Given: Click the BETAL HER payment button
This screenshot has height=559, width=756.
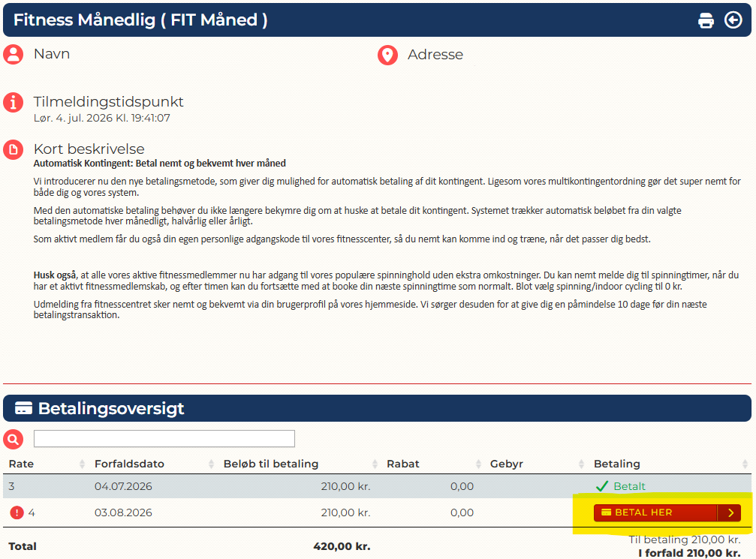Looking at the screenshot, I should click(655, 512).
